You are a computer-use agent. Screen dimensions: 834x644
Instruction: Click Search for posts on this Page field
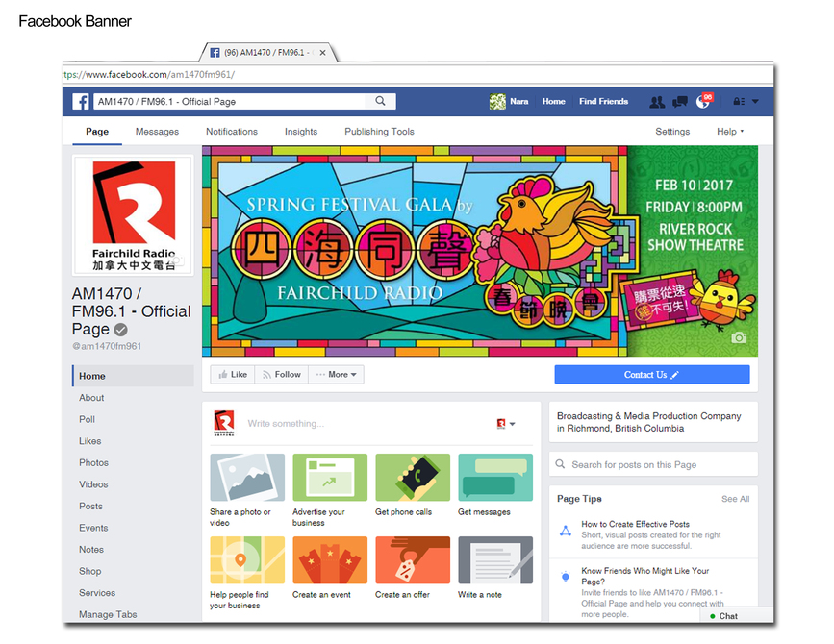pos(653,464)
